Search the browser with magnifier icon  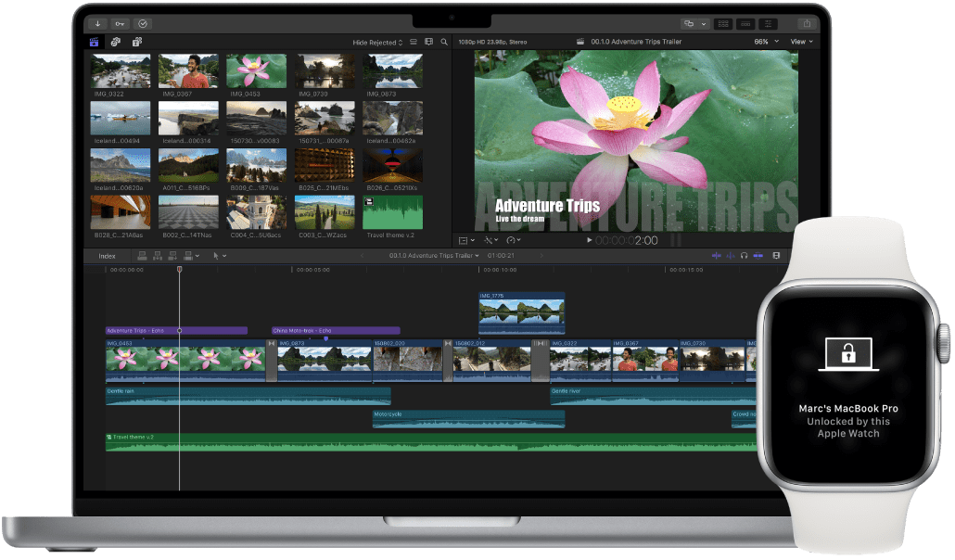click(x=444, y=42)
